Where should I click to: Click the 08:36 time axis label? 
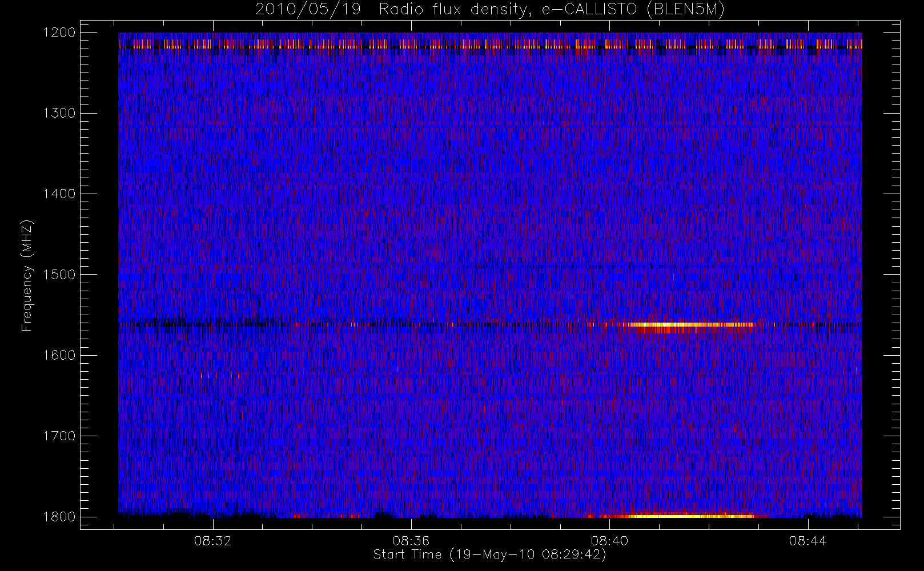tap(411, 541)
